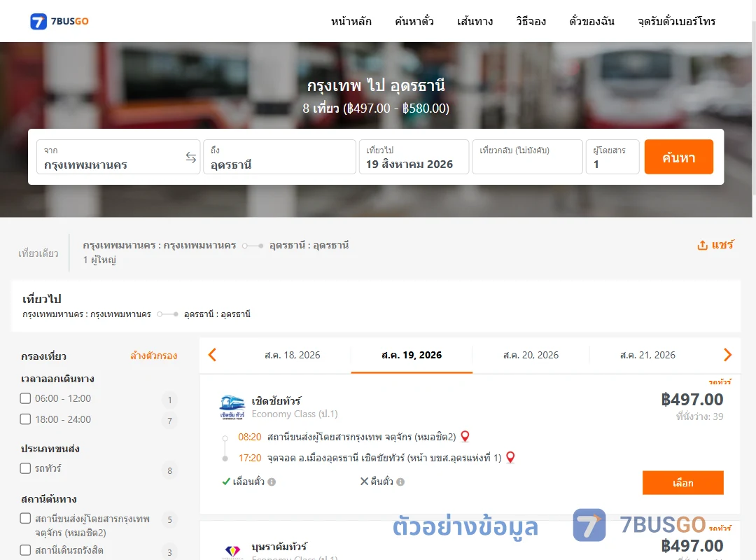Go to previous dates with left arrow
The image size is (756, 560).
[x=212, y=355]
